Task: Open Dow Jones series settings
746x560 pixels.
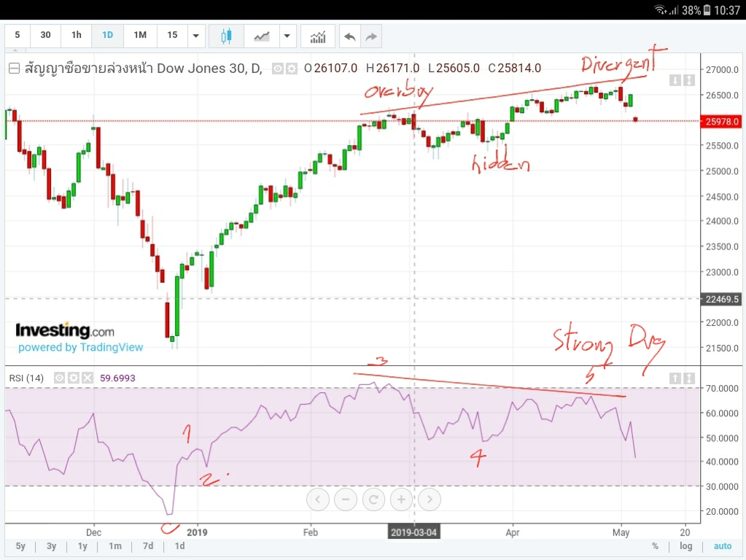Action: point(291,69)
